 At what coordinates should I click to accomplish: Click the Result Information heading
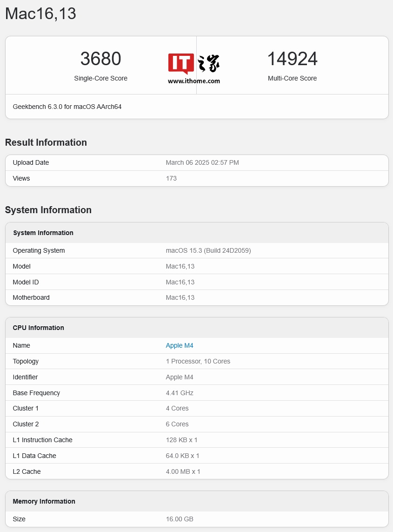(46, 142)
